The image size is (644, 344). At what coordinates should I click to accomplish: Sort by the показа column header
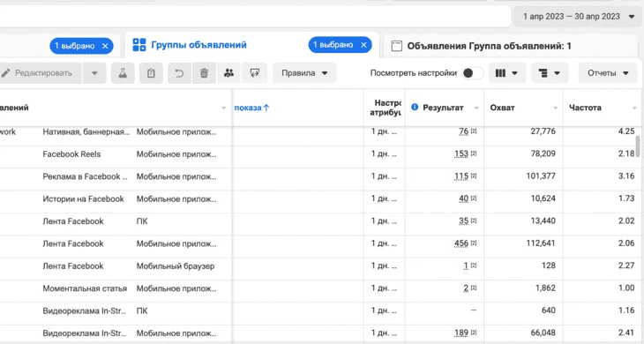251,108
